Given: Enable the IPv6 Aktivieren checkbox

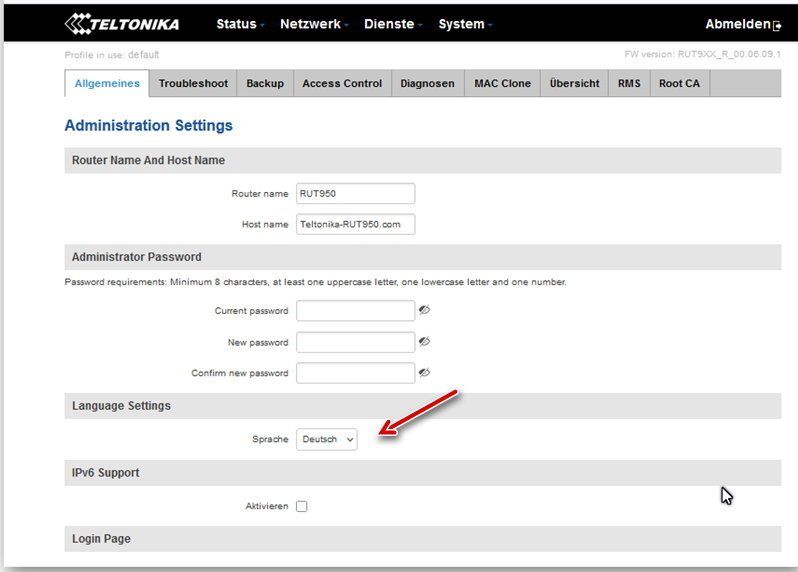Looking at the screenshot, I should 302,507.
